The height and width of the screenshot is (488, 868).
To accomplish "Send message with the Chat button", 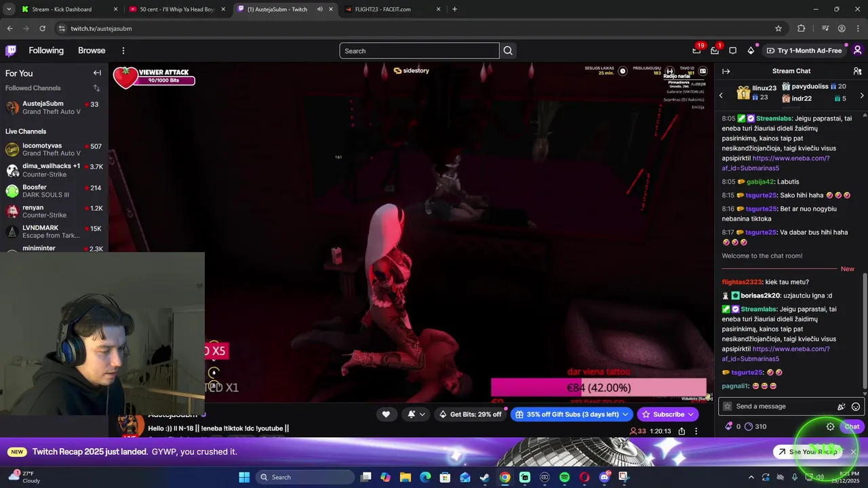I will point(852,426).
